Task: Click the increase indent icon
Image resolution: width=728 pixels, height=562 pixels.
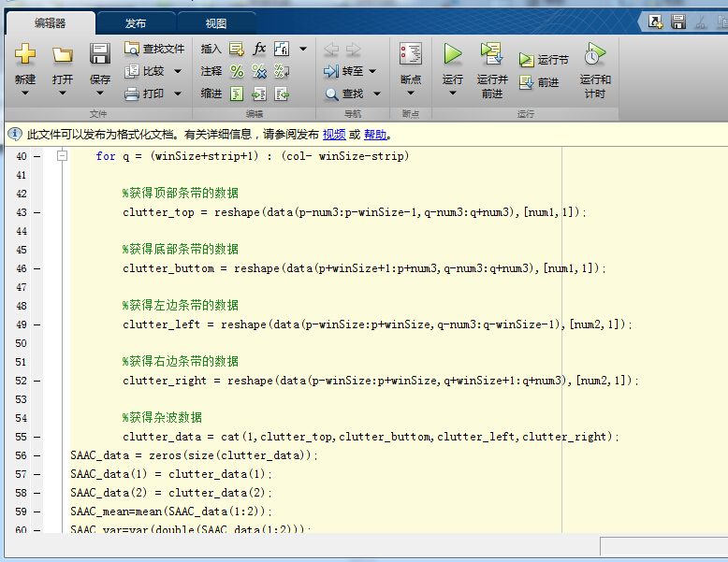Action: coord(259,94)
